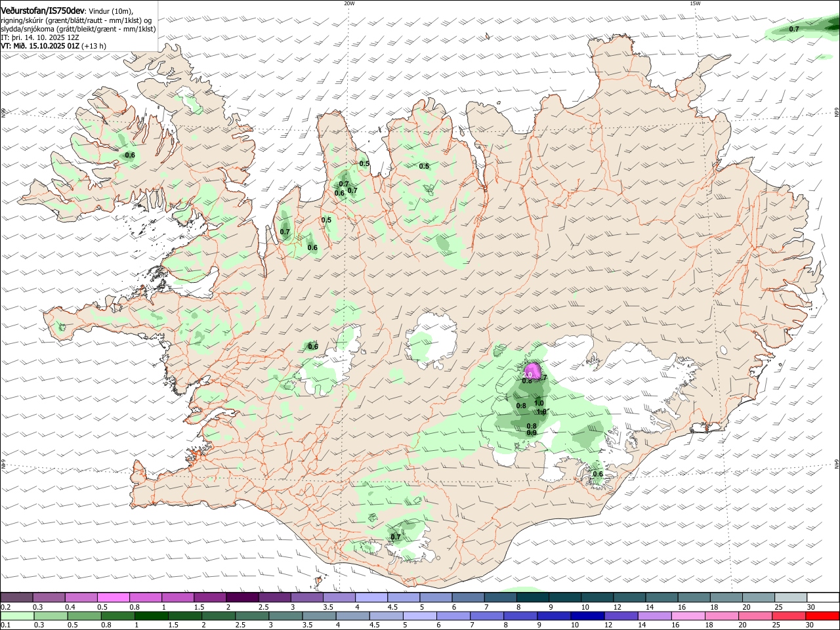Image resolution: width=840 pixels, height=630 pixels.
Task: Pick the white swatch at 30 in the upper legend
Action: pos(824,597)
